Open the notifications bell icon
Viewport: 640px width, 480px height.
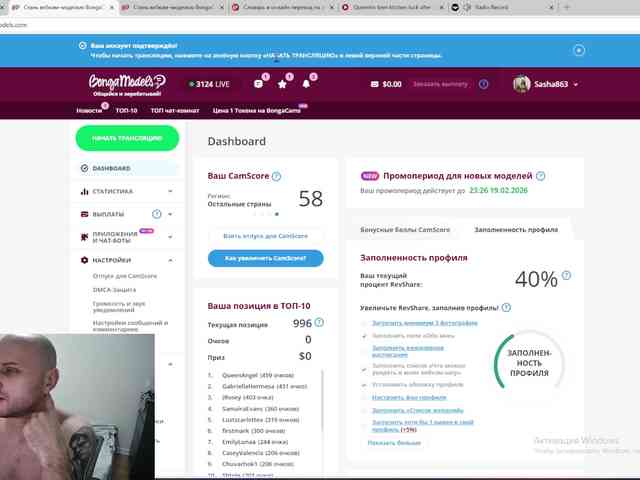(x=306, y=84)
